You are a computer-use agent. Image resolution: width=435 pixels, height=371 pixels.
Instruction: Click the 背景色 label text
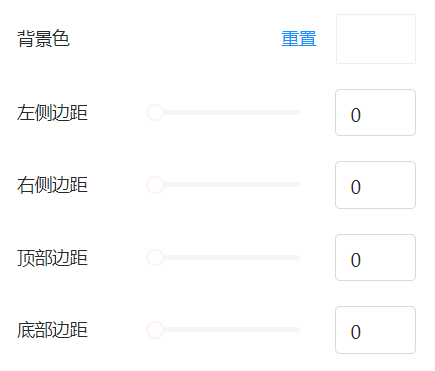43,39
